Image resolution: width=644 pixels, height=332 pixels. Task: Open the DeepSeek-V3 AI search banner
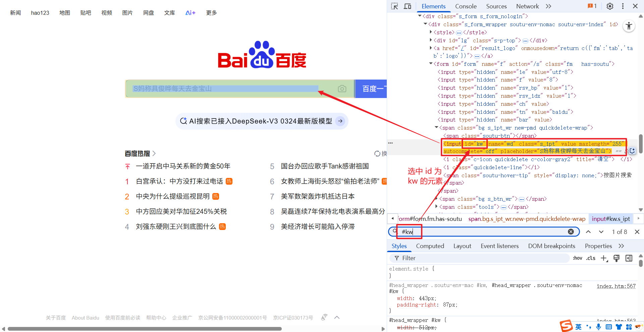click(x=262, y=121)
